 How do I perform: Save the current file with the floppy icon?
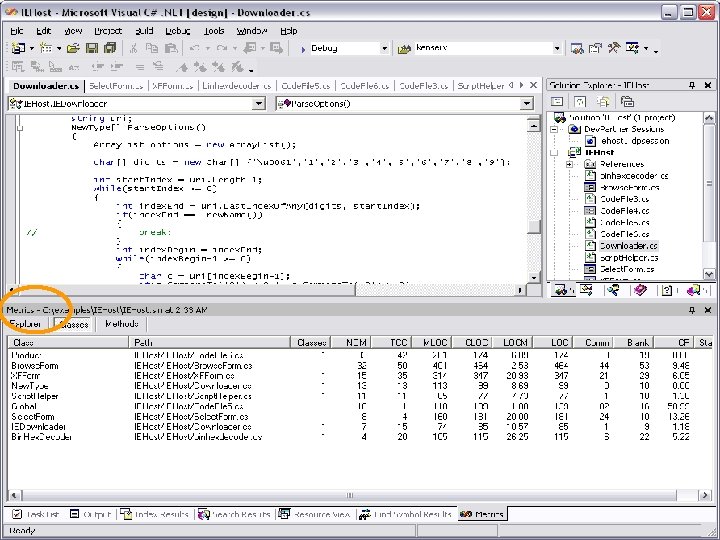(x=92, y=48)
